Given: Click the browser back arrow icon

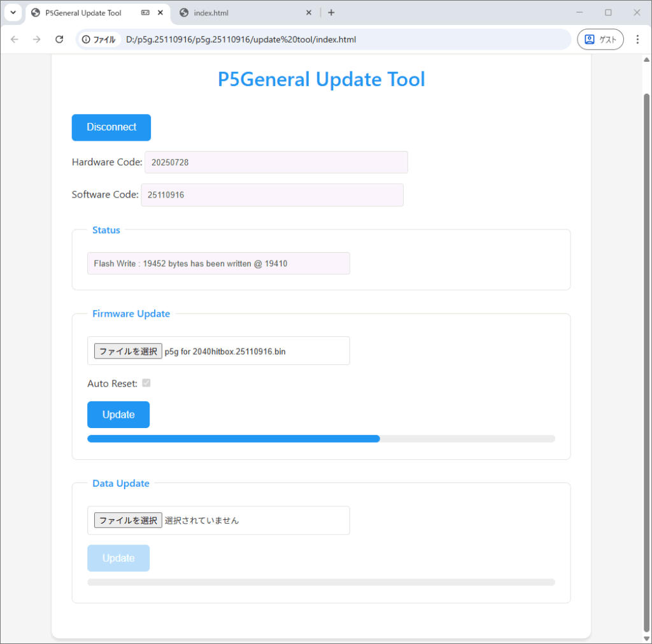Looking at the screenshot, I should tap(15, 39).
